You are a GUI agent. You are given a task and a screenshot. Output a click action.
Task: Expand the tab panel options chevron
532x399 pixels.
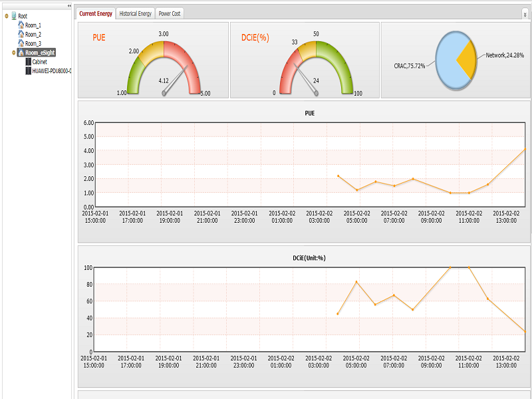[525, 14]
